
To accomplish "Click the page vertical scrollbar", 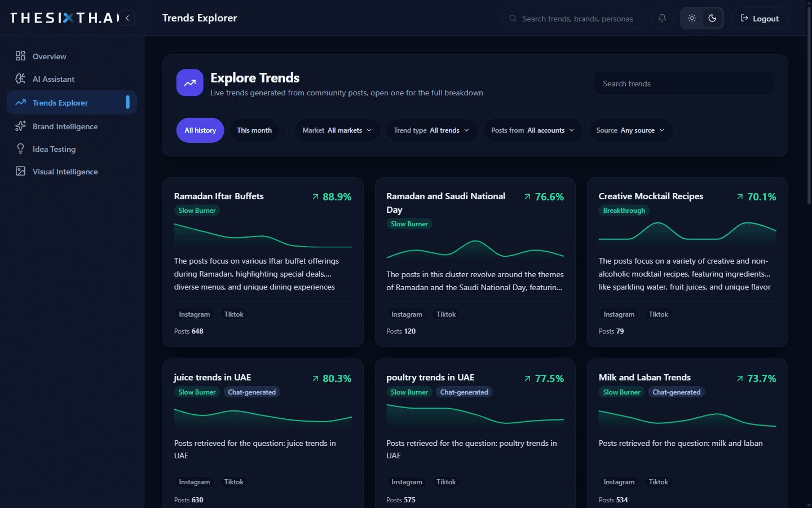I will (809, 104).
